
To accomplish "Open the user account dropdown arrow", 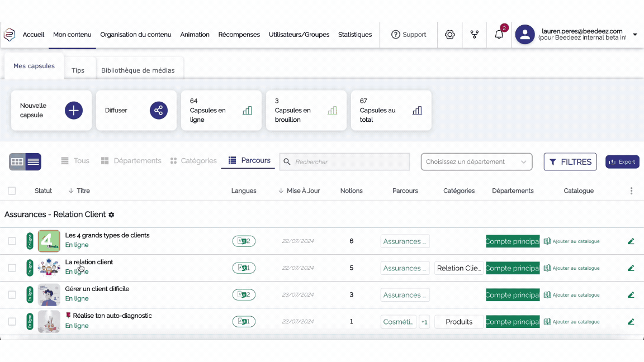I will pyautogui.click(x=635, y=35).
